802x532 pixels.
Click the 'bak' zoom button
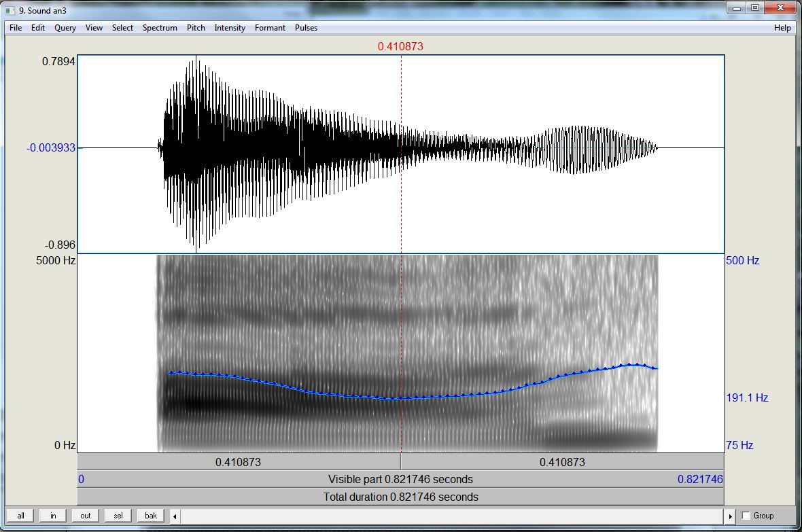[151, 516]
